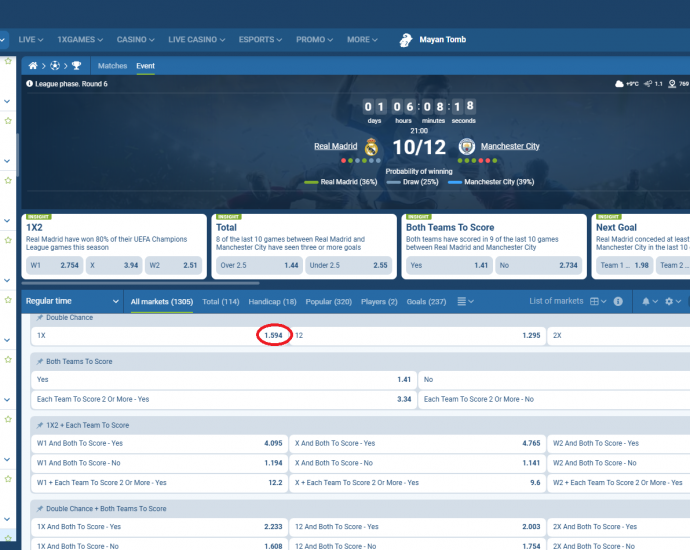Show League phase round info icon
Viewport: 690px width, 550px height.
tap(29, 84)
